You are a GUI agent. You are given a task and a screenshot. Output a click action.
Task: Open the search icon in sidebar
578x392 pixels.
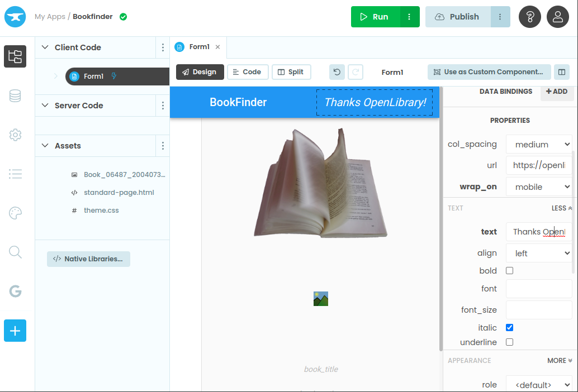[15, 252]
